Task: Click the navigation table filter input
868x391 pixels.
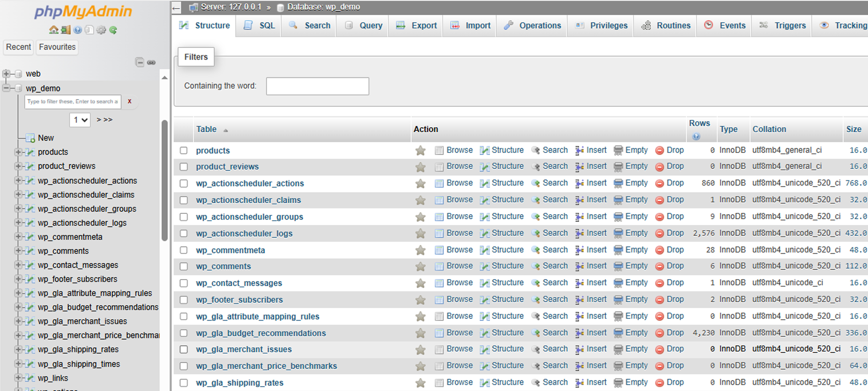Action: (73, 102)
